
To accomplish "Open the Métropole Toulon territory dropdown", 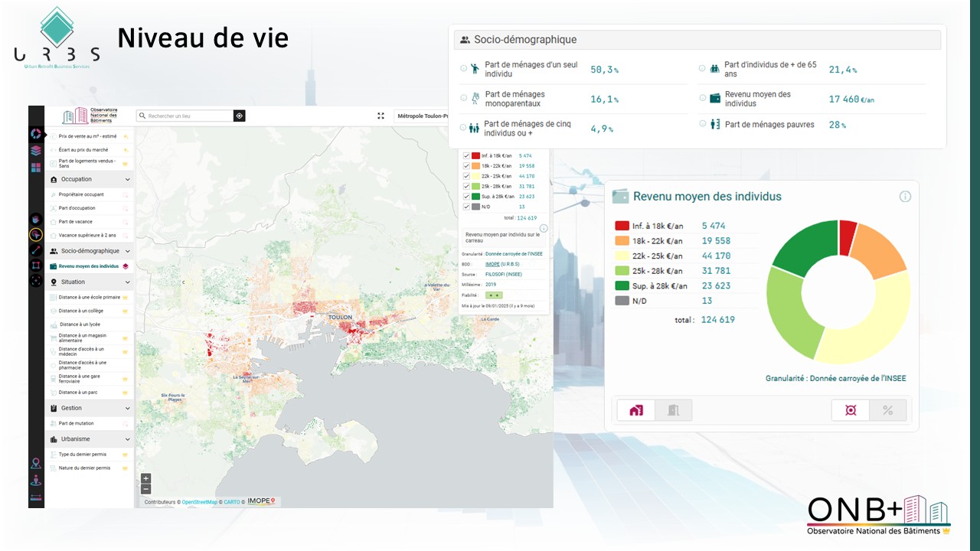I will click(420, 116).
